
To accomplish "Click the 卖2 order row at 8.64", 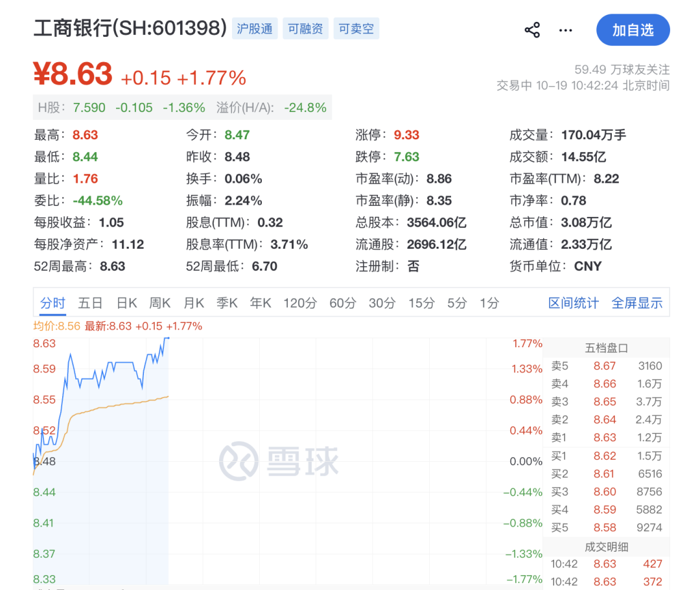I will [x=607, y=420].
